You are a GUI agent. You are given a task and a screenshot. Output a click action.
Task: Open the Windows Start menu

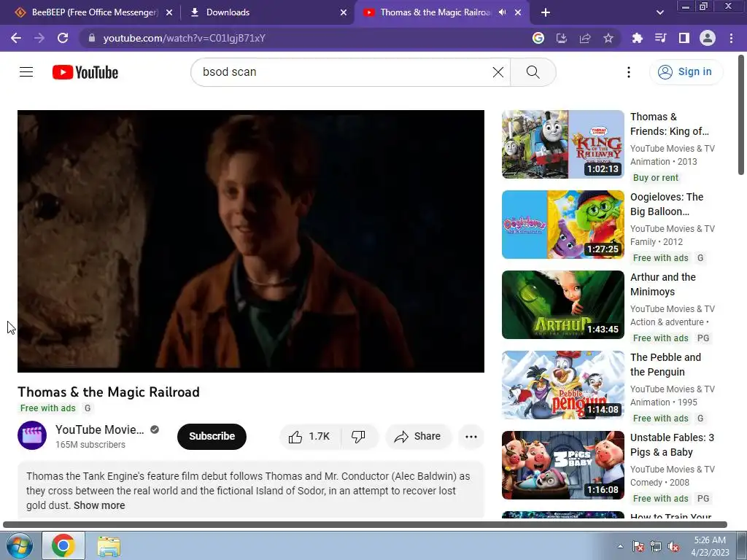click(20, 545)
